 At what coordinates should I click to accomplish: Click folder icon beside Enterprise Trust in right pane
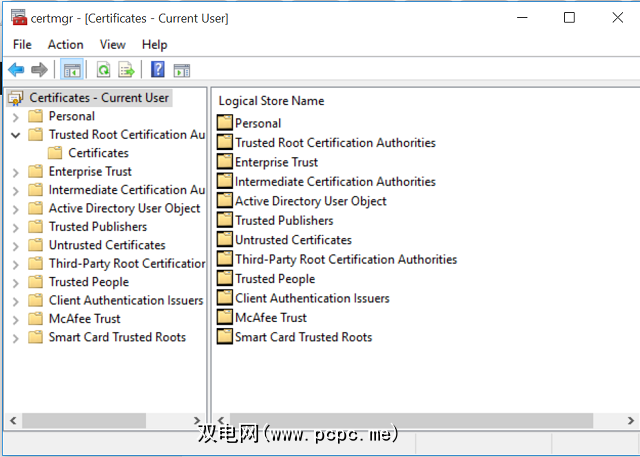click(224, 161)
